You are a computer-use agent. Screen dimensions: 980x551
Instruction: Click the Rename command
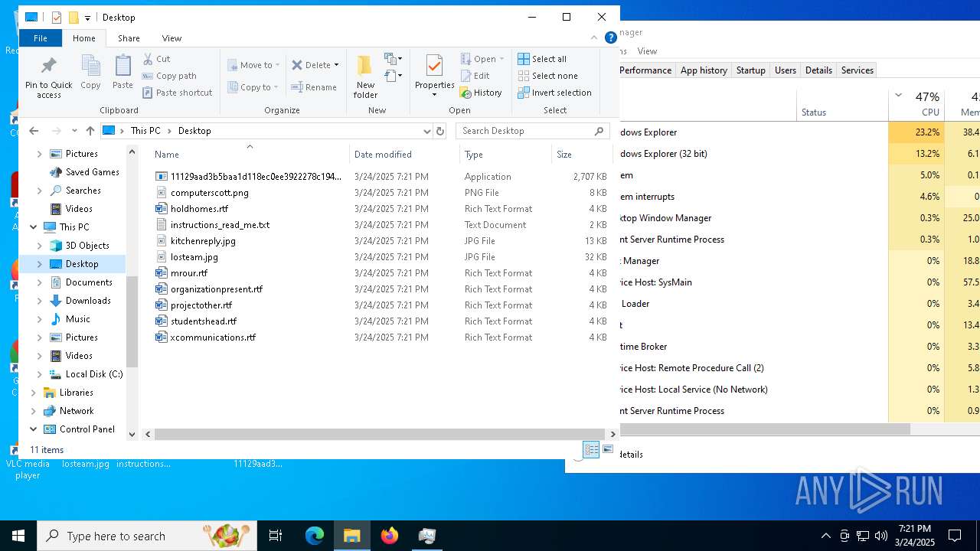pyautogui.click(x=314, y=87)
